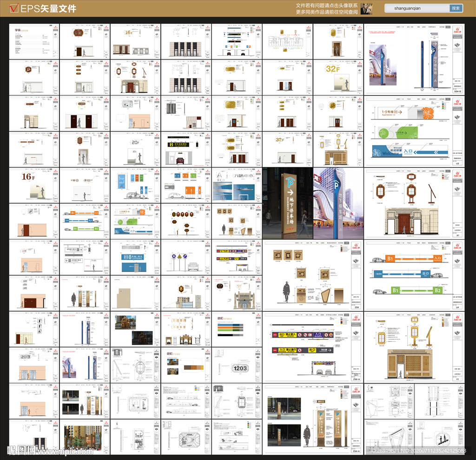Open the blue pylon mall rendering photo
The width and height of the screenshot is (476, 460).
pos(338,203)
